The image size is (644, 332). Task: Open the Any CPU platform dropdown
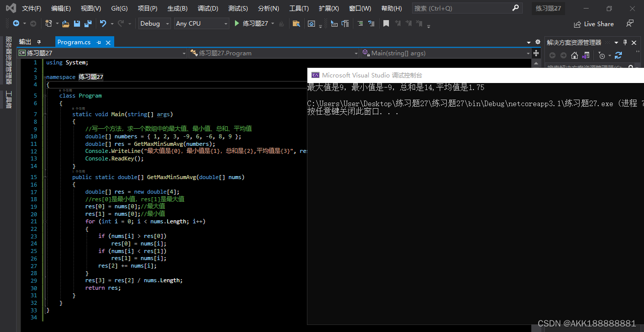(201, 24)
